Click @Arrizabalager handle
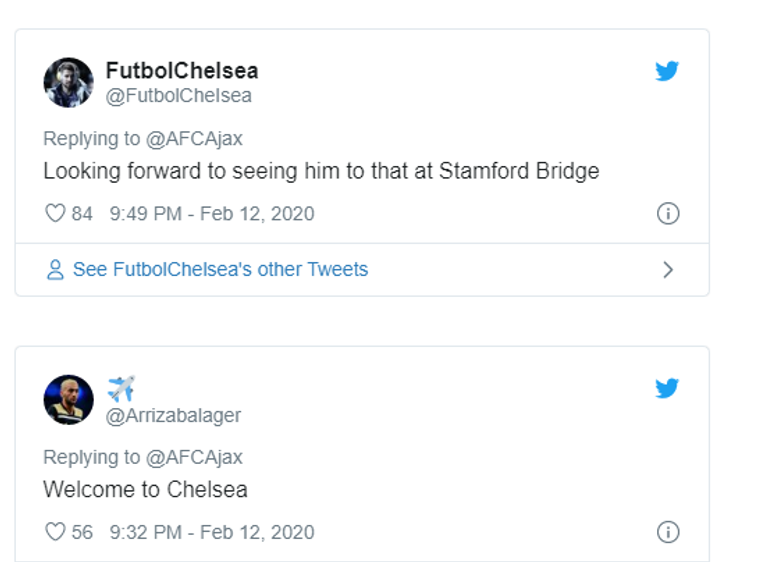Viewport: 768px width, 562px height. [173, 415]
